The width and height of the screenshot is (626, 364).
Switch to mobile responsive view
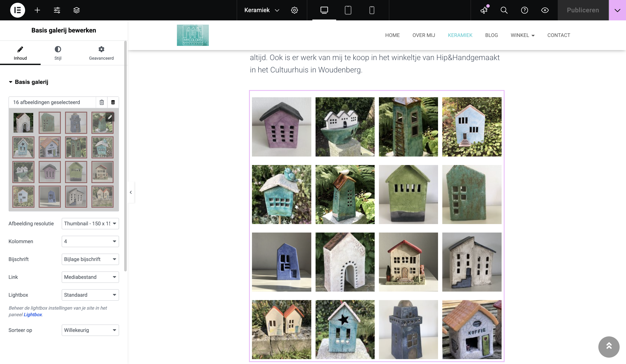click(372, 10)
